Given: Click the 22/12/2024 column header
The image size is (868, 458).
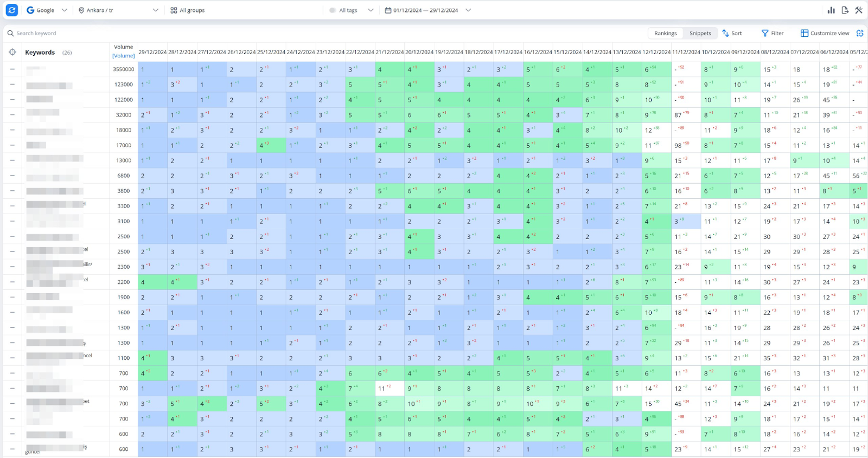Looking at the screenshot, I should 360,52.
